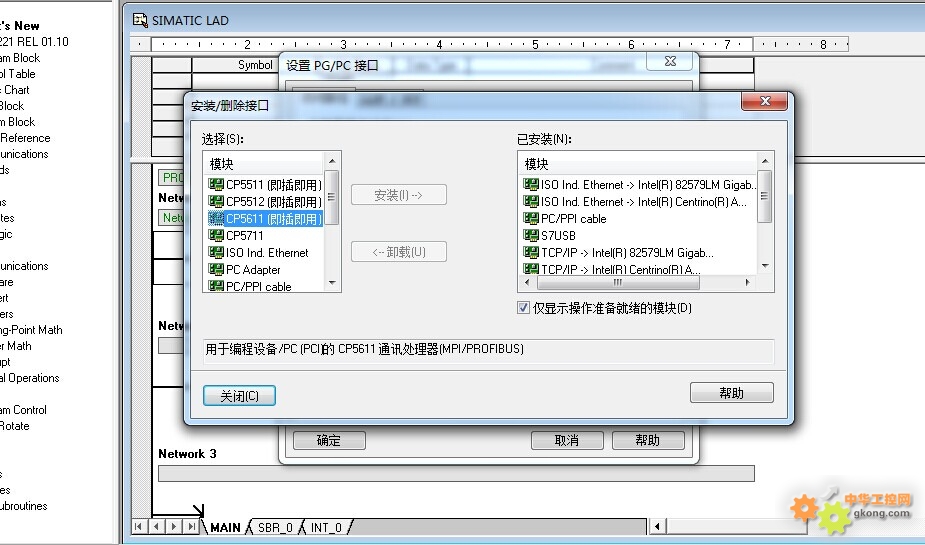Screen dimensions: 925x545
Task: Click the CP5611 module icon
Action: click(x=216, y=218)
